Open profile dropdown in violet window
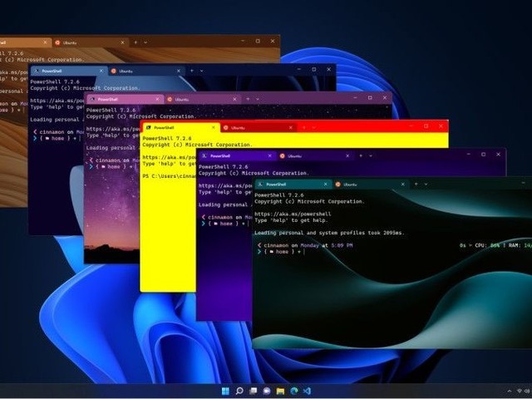532x399 pixels. [x=371, y=156]
